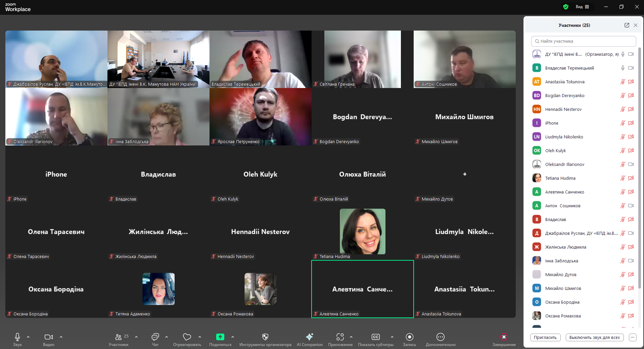Toggle the microphone Sound button
Viewport: 644px width, 349px height.
pos(17,337)
